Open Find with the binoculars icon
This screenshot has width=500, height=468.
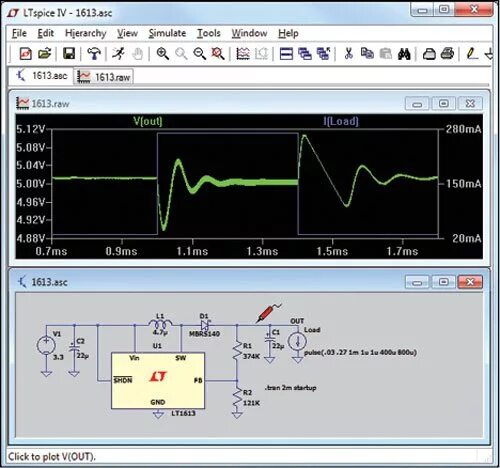point(404,54)
